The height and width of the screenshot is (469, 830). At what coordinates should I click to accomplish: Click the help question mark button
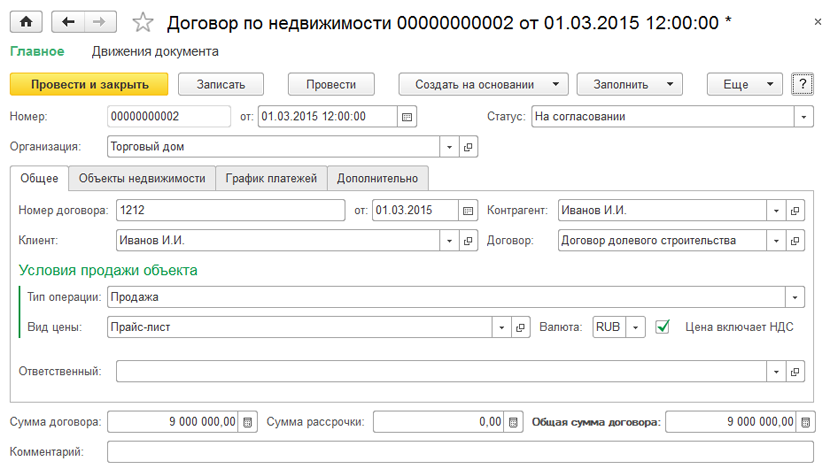[801, 85]
